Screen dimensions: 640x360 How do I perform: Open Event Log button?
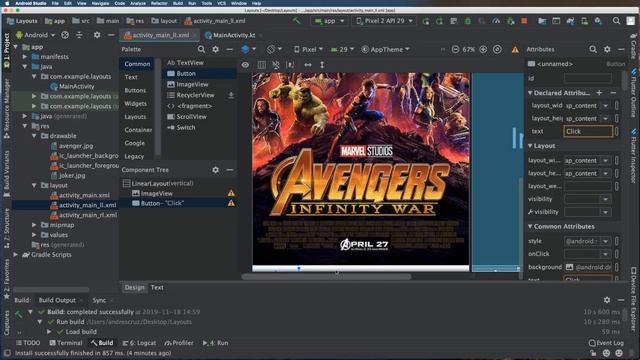point(607,343)
